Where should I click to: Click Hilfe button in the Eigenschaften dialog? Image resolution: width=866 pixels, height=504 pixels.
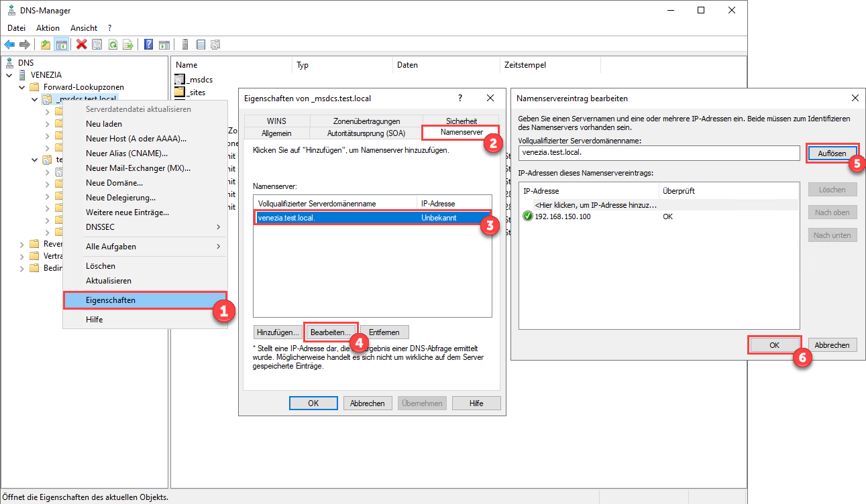[476, 403]
